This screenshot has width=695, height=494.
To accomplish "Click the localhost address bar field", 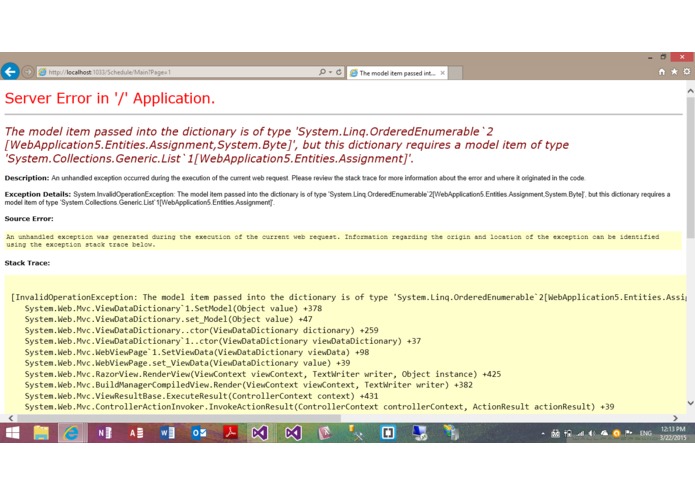I will coord(177,72).
